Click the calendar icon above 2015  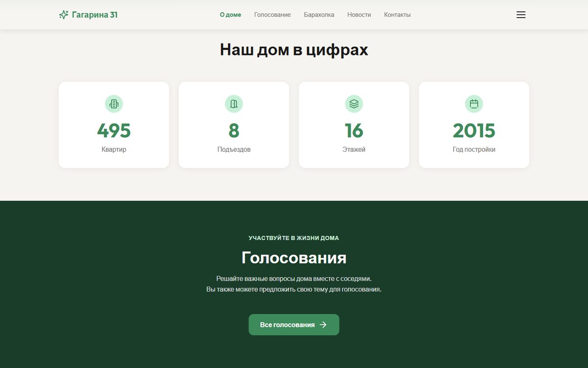pos(474,104)
